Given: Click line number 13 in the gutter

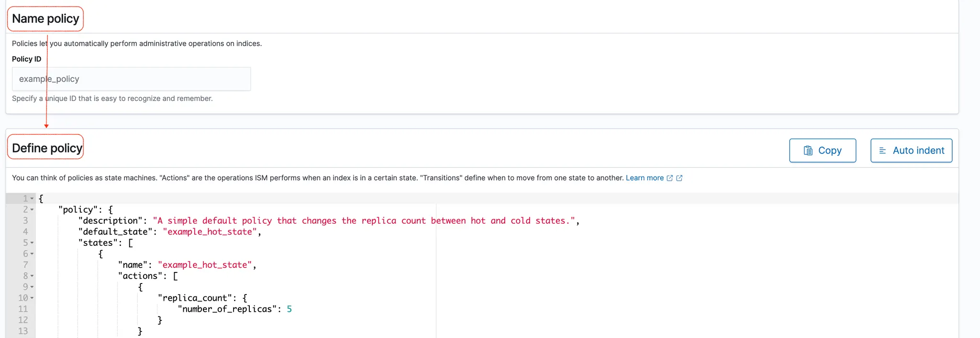Looking at the screenshot, I should click(x=23, y=331).
